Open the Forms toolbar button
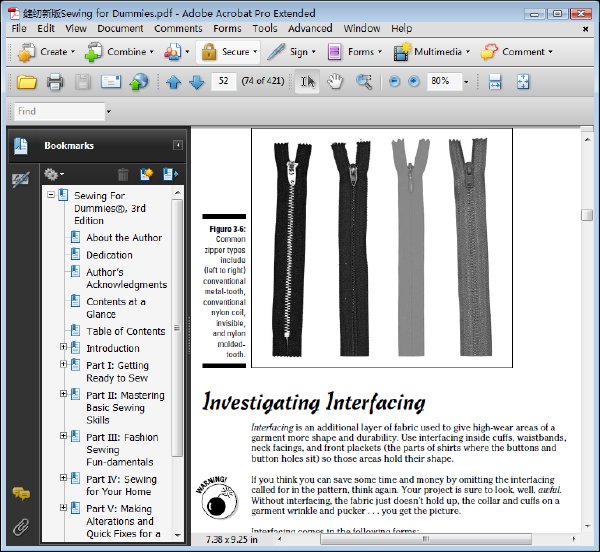This screenshot has width=600, height=552. [355, 52]
